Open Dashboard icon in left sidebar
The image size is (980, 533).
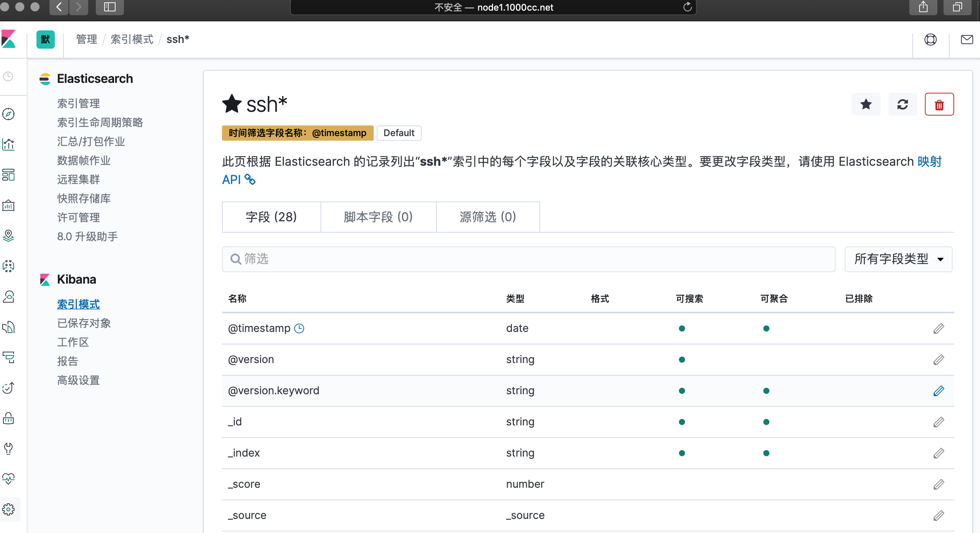[x=8, y=175]
